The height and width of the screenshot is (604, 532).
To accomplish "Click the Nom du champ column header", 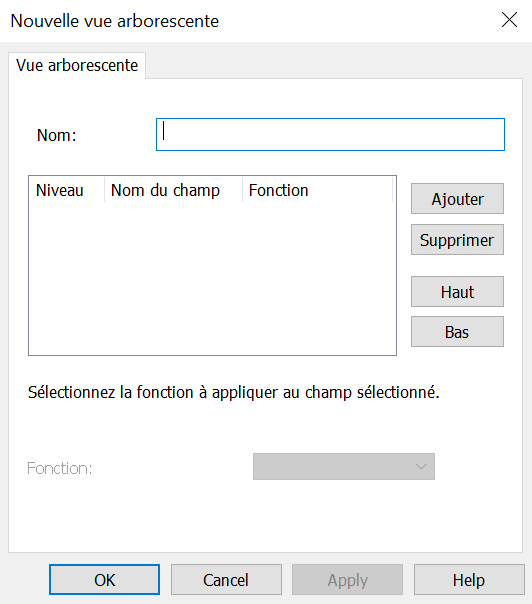I will [173, 190].
